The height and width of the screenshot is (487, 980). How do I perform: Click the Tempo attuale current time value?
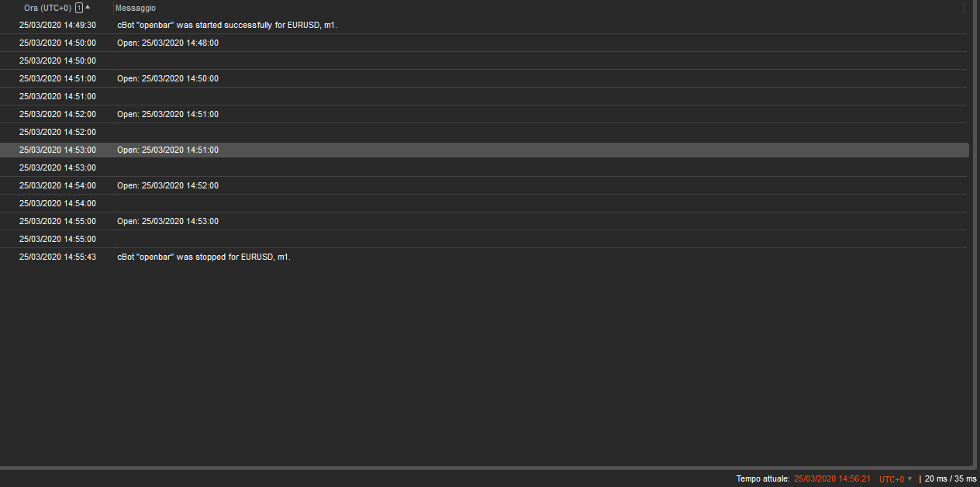pos(832,479)
